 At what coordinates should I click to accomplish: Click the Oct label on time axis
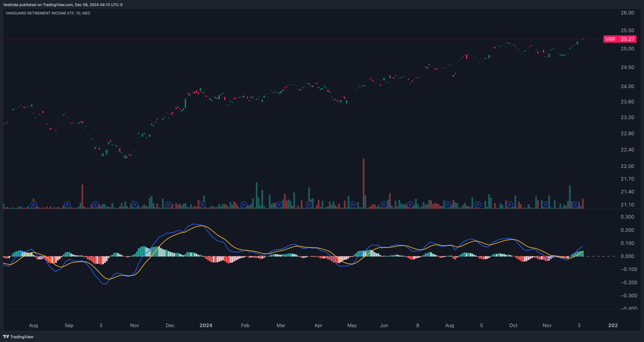point(513,326)
